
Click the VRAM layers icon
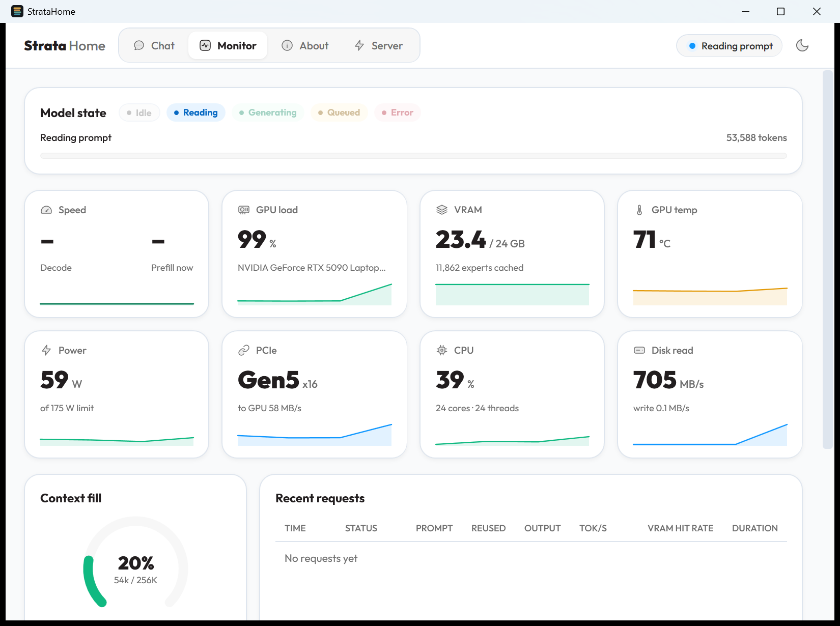[x=442, y=210]
